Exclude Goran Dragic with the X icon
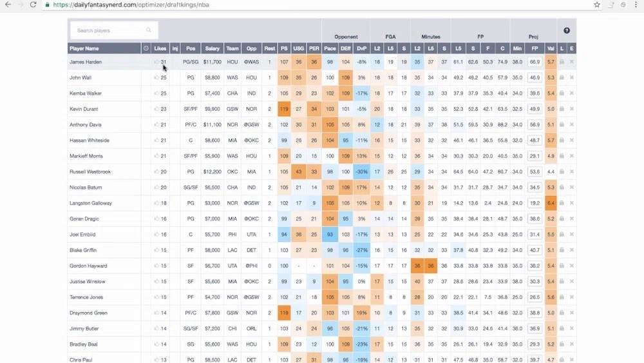Viewport: 644px width, 363px height. 572,219
